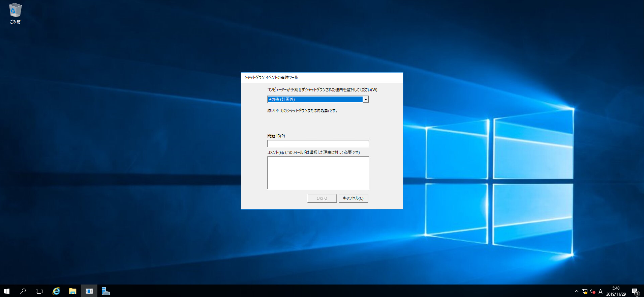Open the clock showing 5:48 2019/11/29
Viewport: 644px width, 297px height.
coord(616,291)
